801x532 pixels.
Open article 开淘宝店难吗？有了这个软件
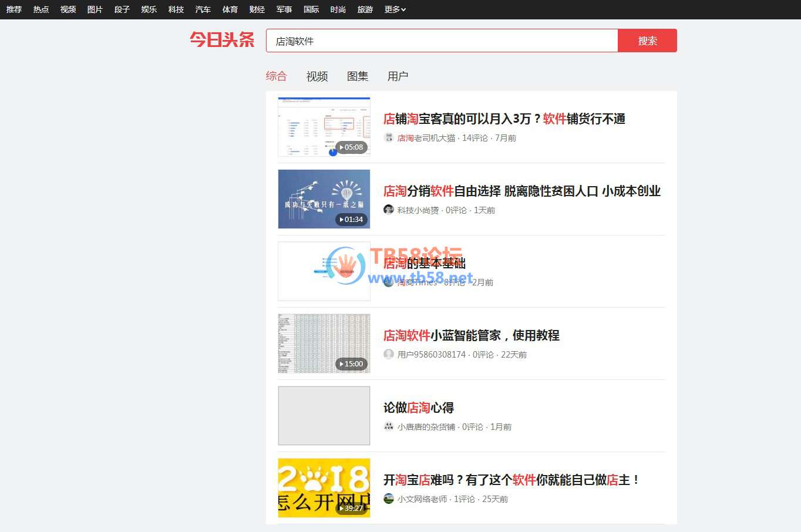tap(511, 480)
